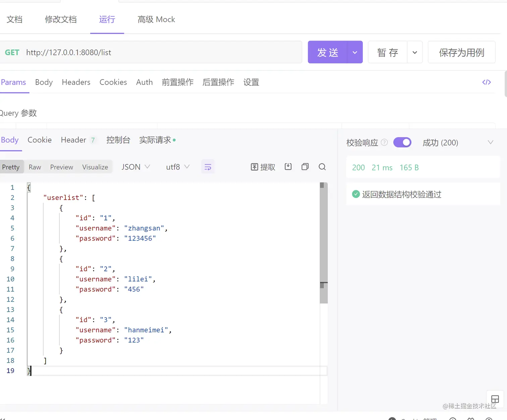Screen dimensions: 507x420
Task: Select the 运行 tab
Action: [107, 19]
